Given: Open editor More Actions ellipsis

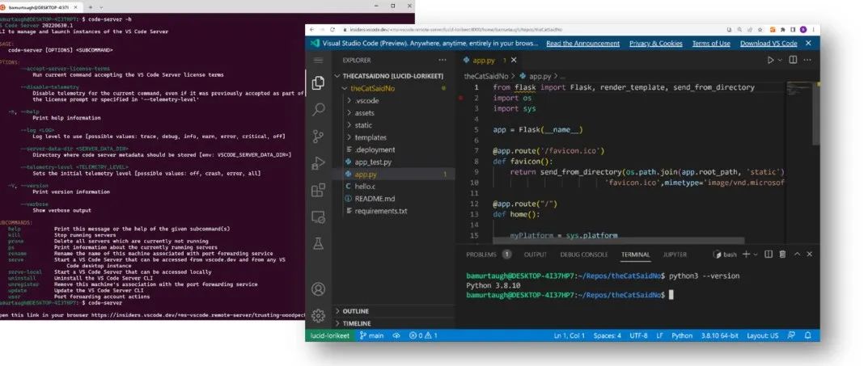Looking at the screenshot, I should pos(808,60).
